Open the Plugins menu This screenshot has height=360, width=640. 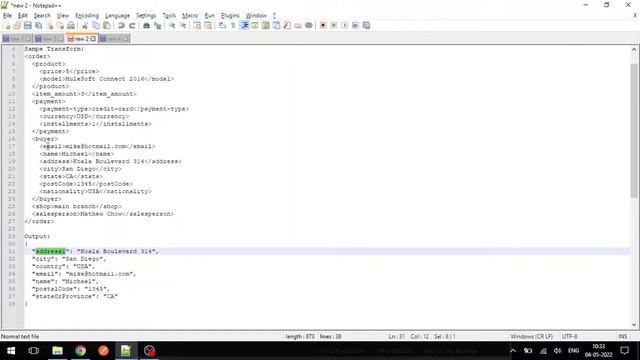pyautogui.click(x=230, y=16)
